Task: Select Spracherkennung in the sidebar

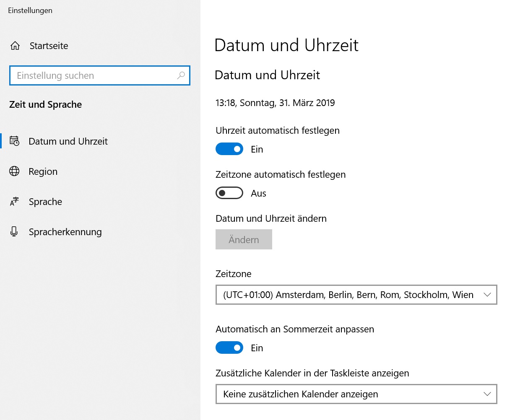Action: pos(65,232)
